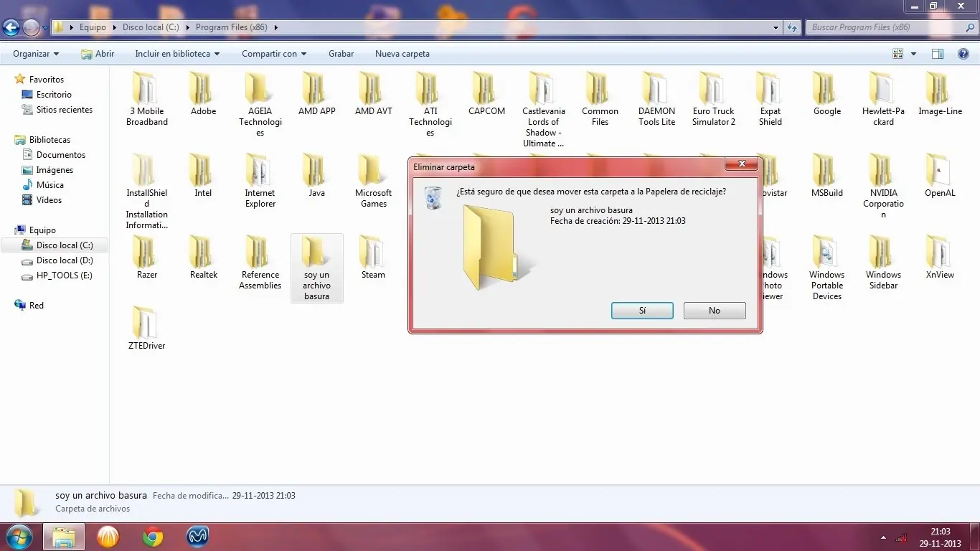The width and height of the screenshot is (980, 551).
Task: Toggle the preview pane button
Action: [937, 54]
